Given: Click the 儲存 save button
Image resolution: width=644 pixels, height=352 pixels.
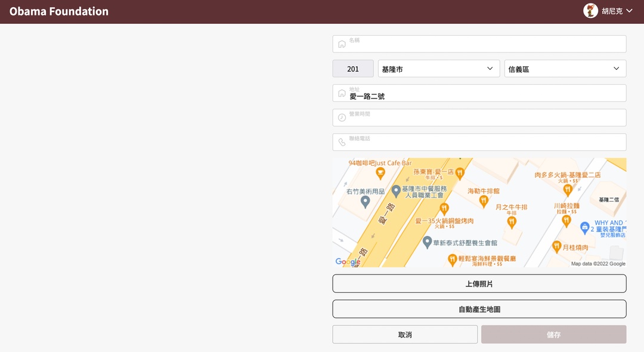Looking at the screenshot, I should coord(553,335).
